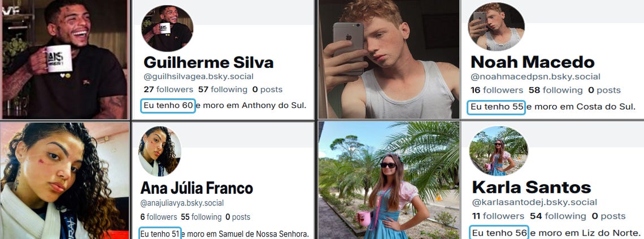Click the Guilherme Silva profile name
The image size is (644, 239).
(x=208, y=63)
